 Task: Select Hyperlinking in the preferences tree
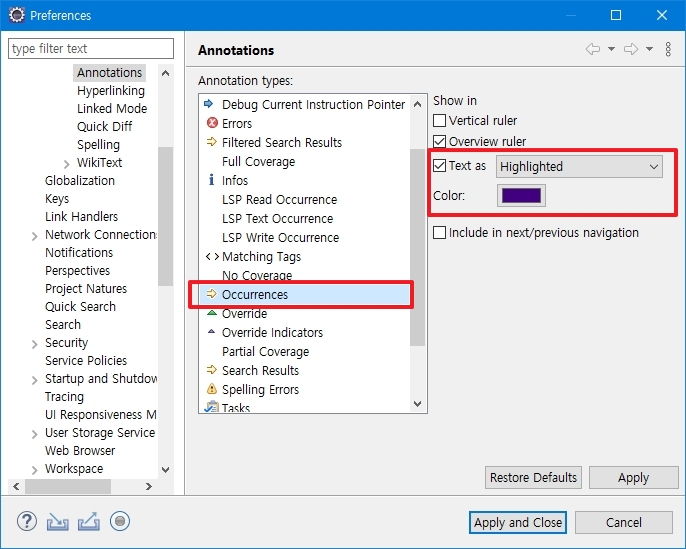pos(111,91)
